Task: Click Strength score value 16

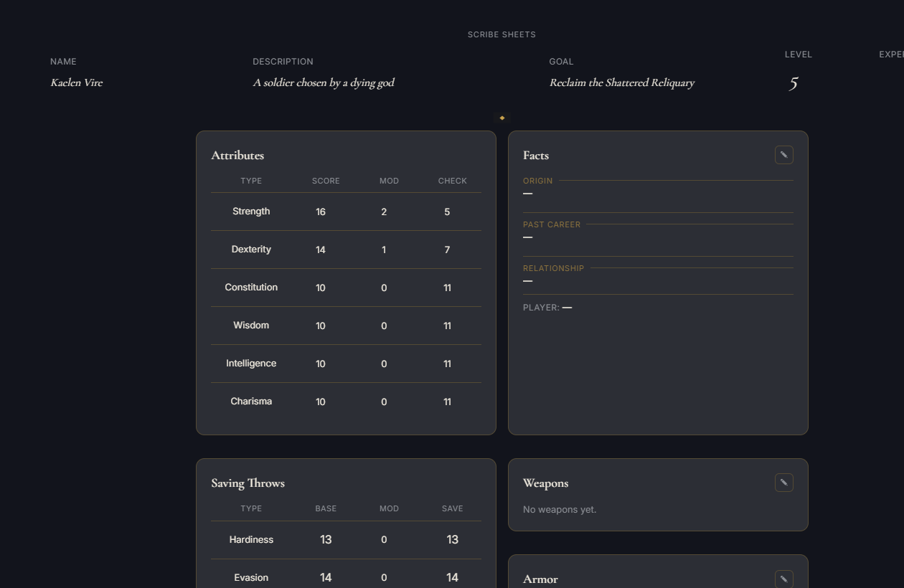Action: click(x=321, y=212)
